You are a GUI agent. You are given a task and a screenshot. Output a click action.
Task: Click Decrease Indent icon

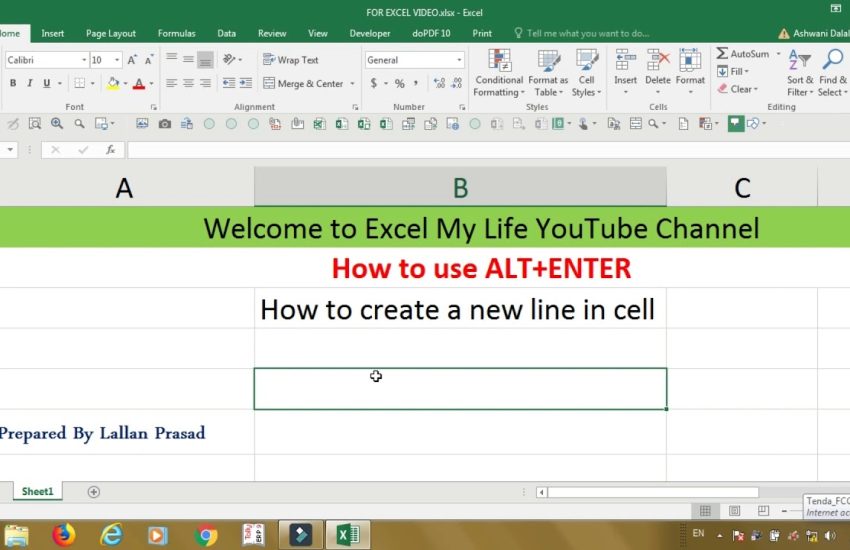coord(229,83)
